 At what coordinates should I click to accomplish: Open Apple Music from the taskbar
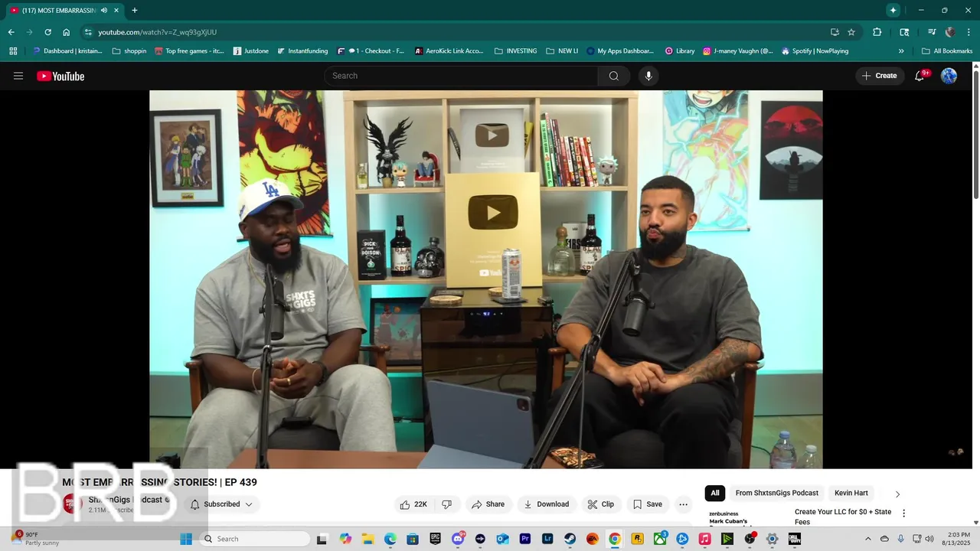pyautogui.click(x=704, y=539)
